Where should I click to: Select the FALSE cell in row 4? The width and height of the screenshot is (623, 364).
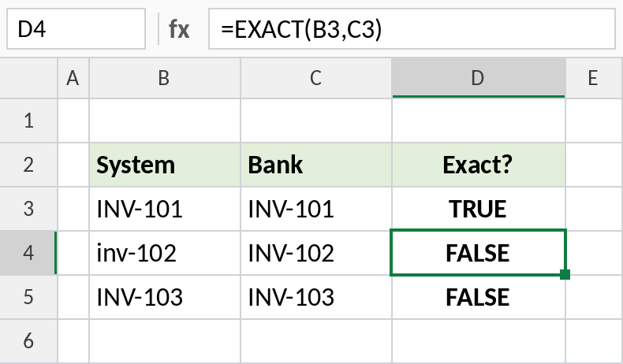(x=479, y=253)
